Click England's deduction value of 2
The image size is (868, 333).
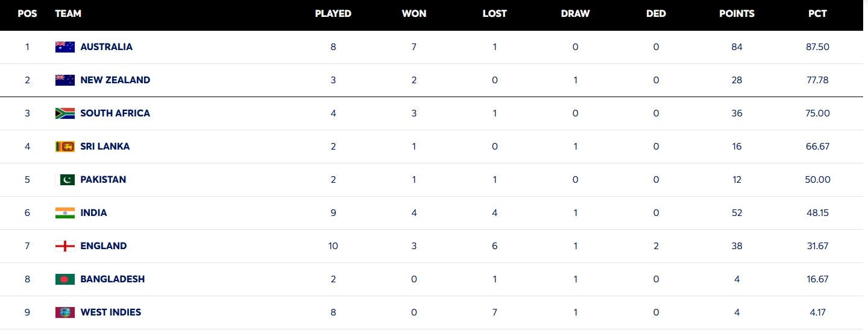point(656,246)
